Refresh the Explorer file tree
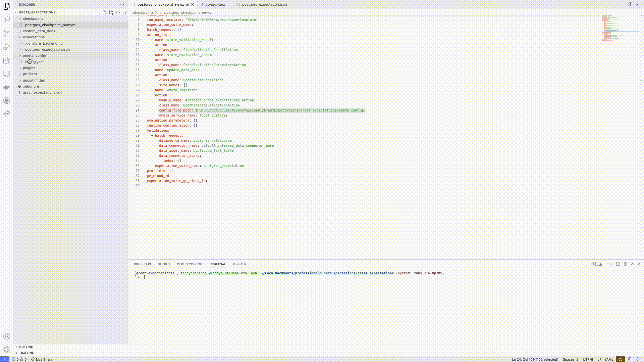Viewport: 644px width, 362px height. click(x=118, y=12)
